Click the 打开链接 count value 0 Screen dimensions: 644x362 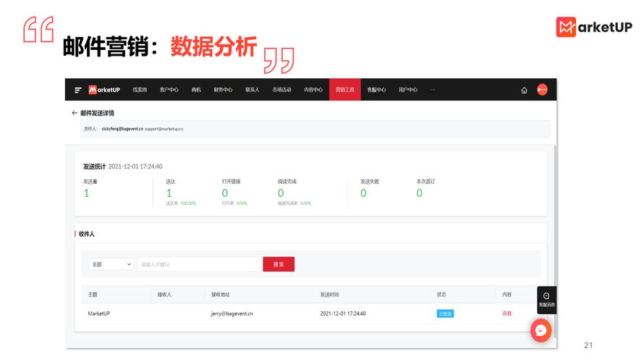[x=224, y=193]
